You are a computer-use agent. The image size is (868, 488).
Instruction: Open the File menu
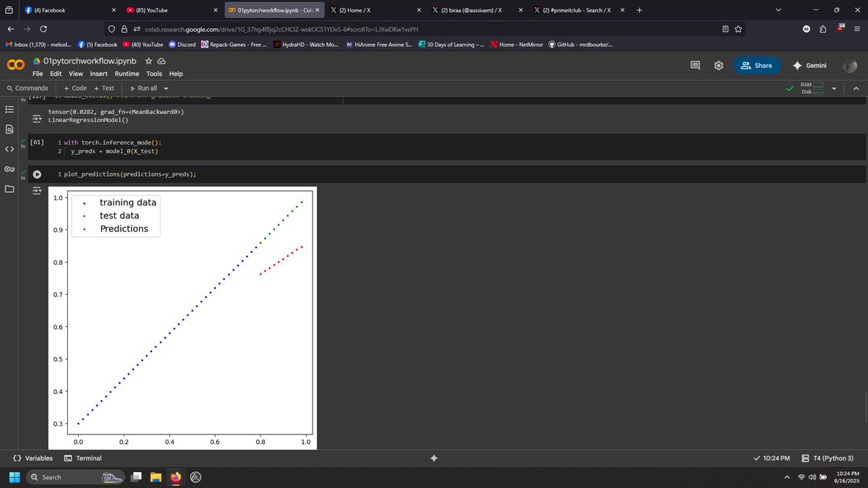pos(38,74)
